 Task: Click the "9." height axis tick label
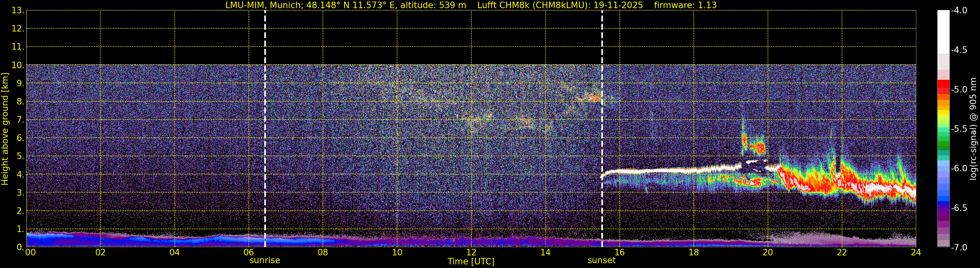[x=20, y=83]
